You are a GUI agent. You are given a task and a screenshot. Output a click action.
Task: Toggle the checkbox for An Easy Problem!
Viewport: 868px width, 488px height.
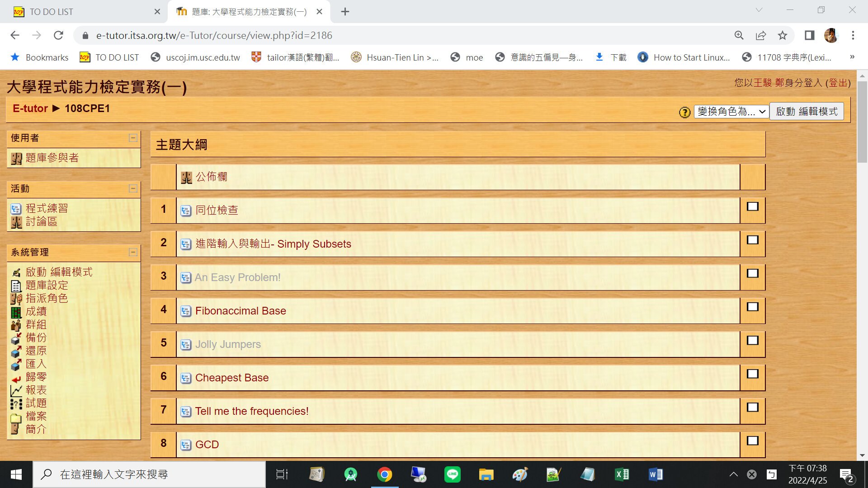753,274
